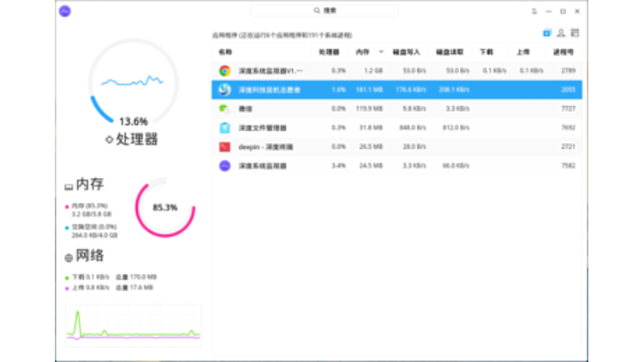Click the WeChat (微信) green icon
Viewport: 644px width, 362px height.
(224, 109)
